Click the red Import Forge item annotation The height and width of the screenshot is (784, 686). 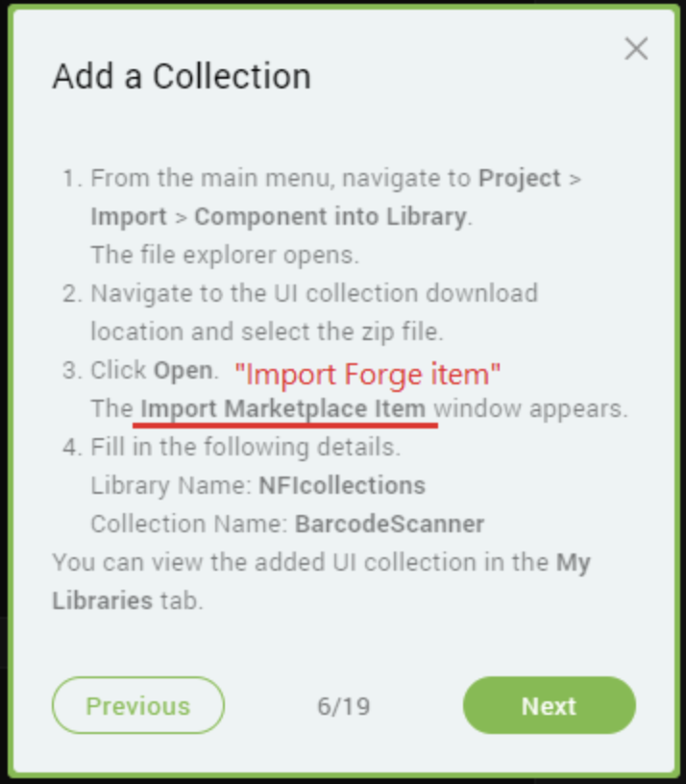(367, 374)
